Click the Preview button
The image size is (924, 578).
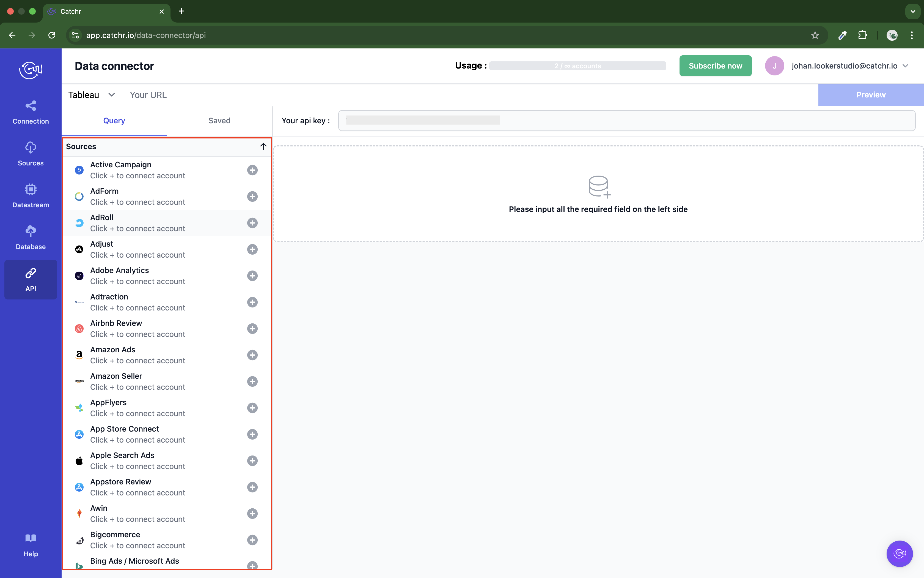click(871, 95)
